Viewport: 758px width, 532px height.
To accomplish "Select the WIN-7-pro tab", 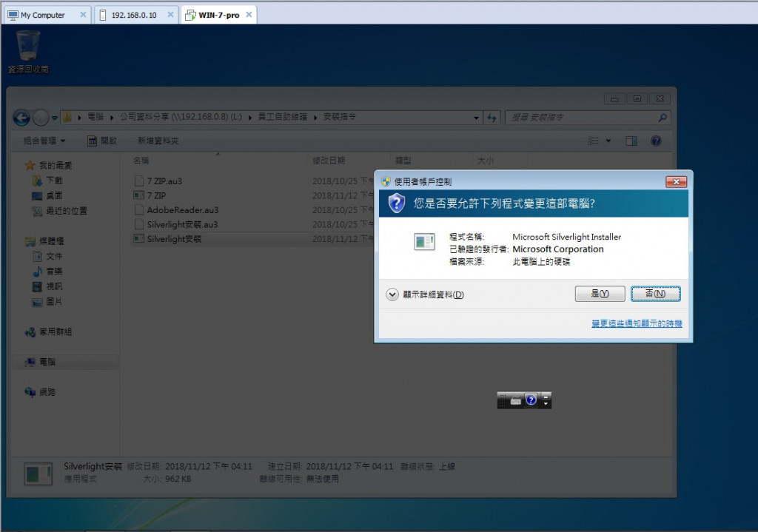I will point(218,15).
